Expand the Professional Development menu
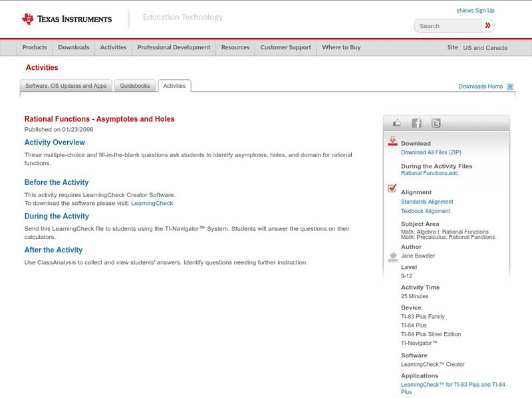The width and height of the screenshot is (532, 398). [174, 47]
